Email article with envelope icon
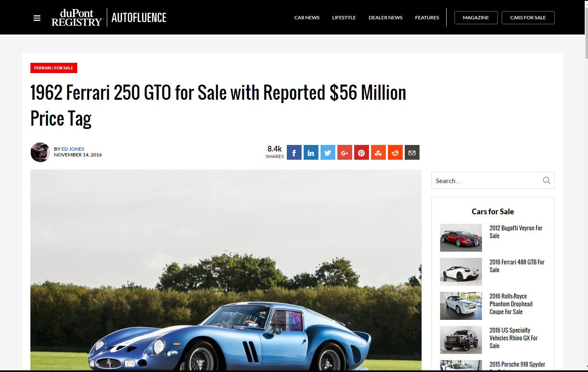Image resolution: width=588 pixels, height=372 pixels. tap(412, 153)
